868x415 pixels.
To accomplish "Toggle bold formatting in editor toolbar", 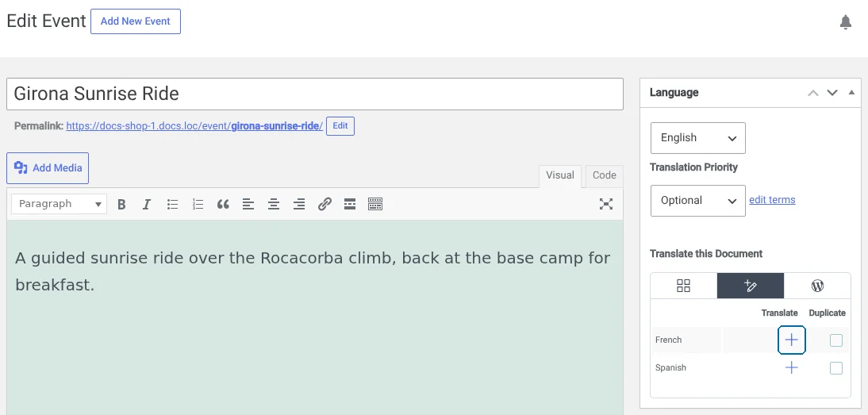I will (121, 204).
